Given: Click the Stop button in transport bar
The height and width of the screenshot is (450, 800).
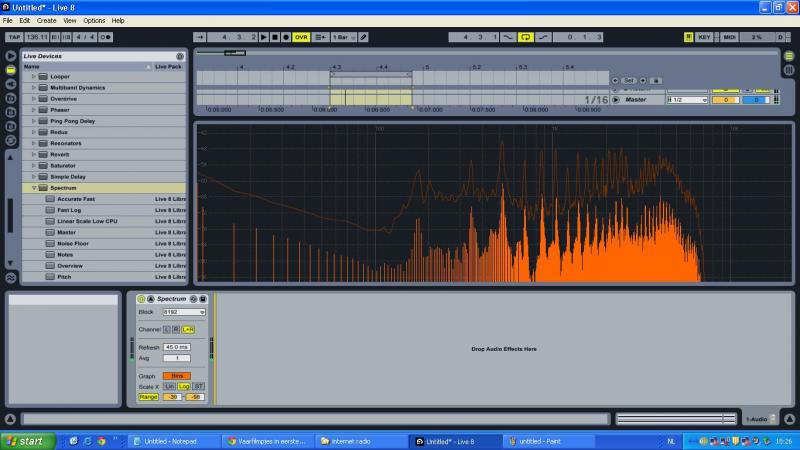Looking at the screenshot, I should coord(275,37).
